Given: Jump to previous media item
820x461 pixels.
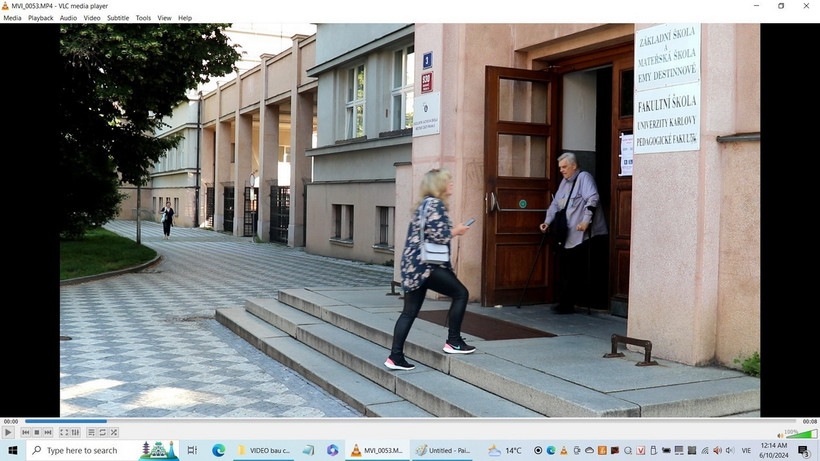Looking at the screenshot, I should (25, 432).
